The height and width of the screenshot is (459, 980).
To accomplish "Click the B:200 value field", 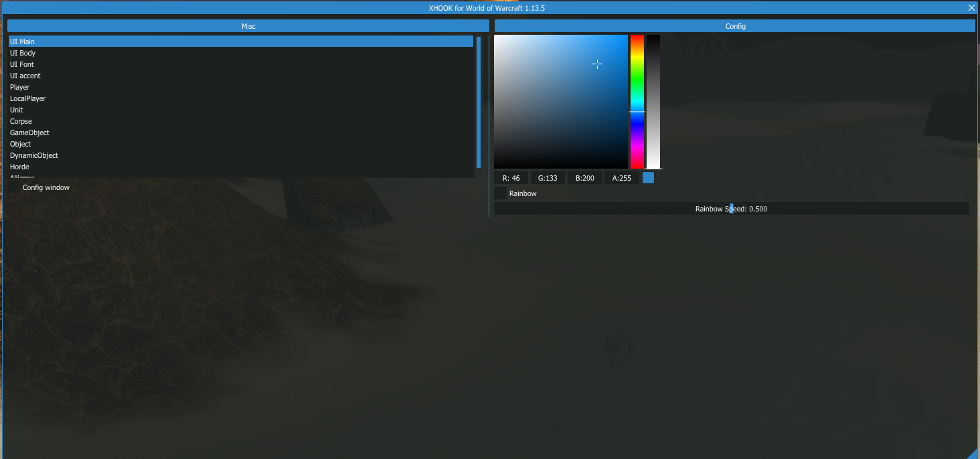I will coord(584,178).
